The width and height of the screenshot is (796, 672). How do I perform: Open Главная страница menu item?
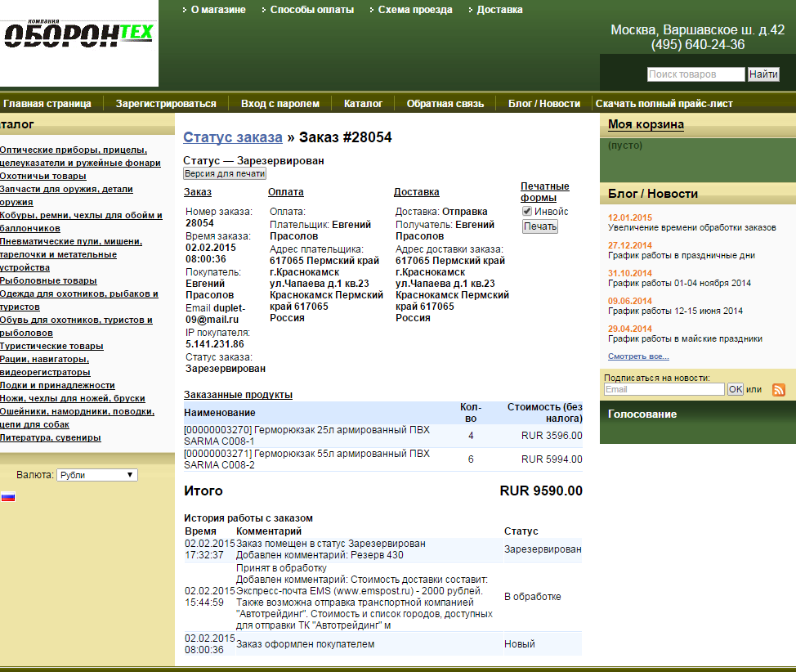pyautogui.click(x=47, y=104)
